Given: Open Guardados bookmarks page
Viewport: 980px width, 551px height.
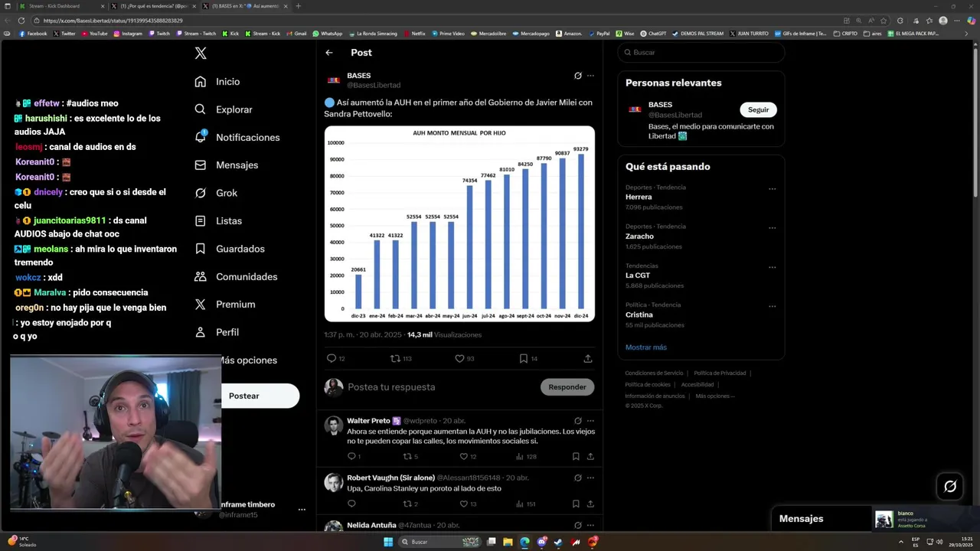Looking at the screenshot, I should point(230,249).
